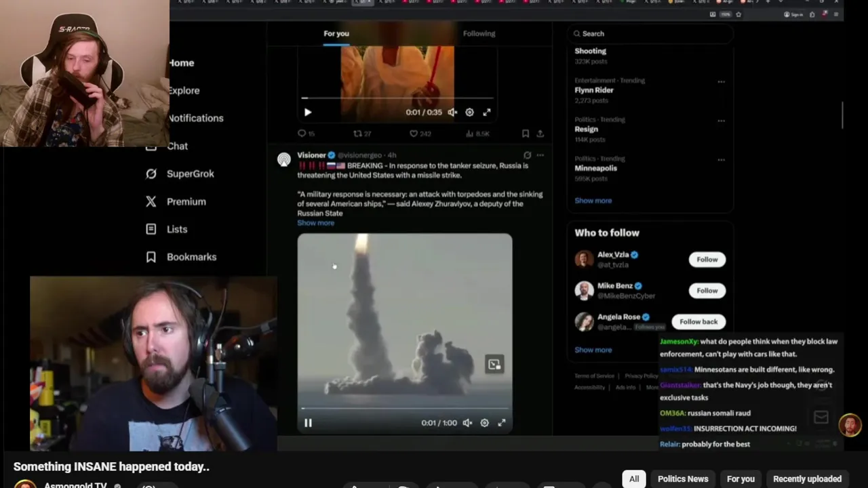Open more options for Flynn Rider trend
Screen dimensions: 868x488
click(721, 81)
